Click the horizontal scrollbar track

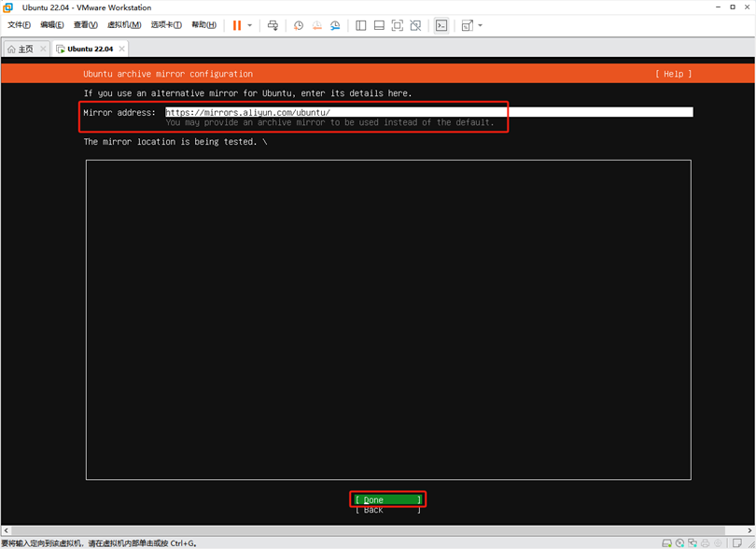coord(377,530)
